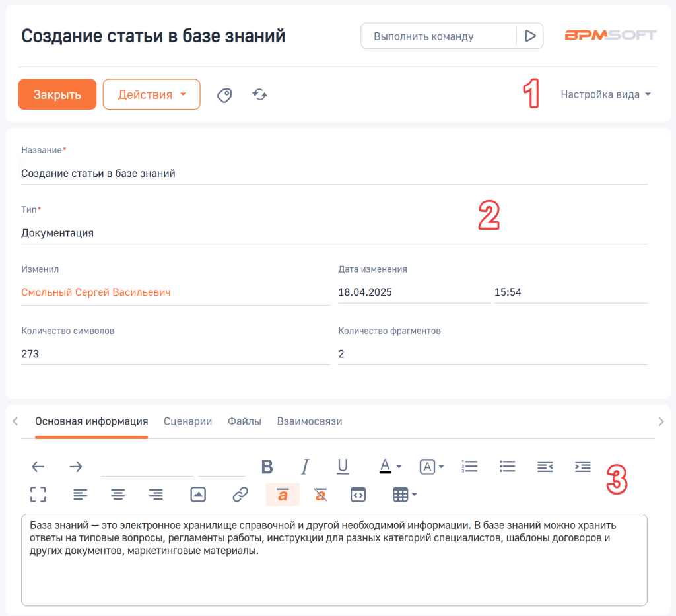Click the time field 15:54
This screenshot has height=616, width=676.
point(571,292)
